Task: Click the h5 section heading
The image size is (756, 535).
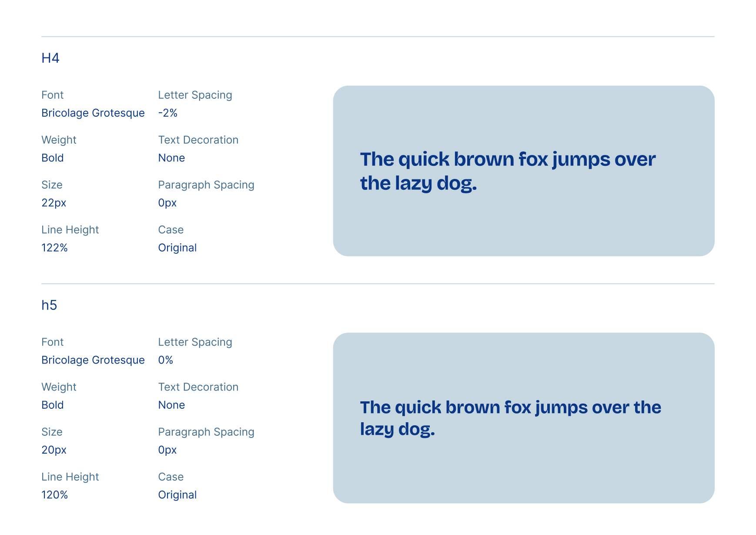Action: point(49,305)
